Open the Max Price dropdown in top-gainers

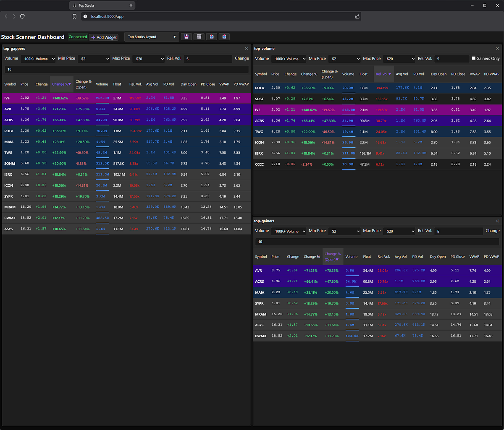click(399, 232)
